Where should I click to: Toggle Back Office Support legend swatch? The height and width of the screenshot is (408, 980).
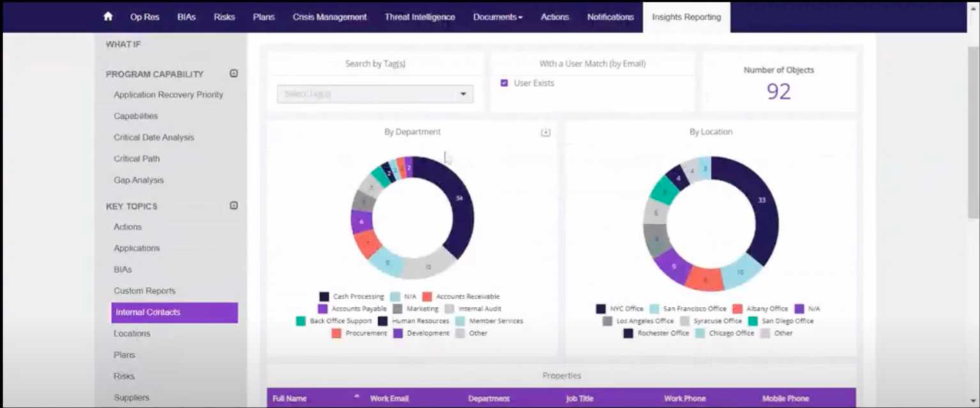(301, 321)
